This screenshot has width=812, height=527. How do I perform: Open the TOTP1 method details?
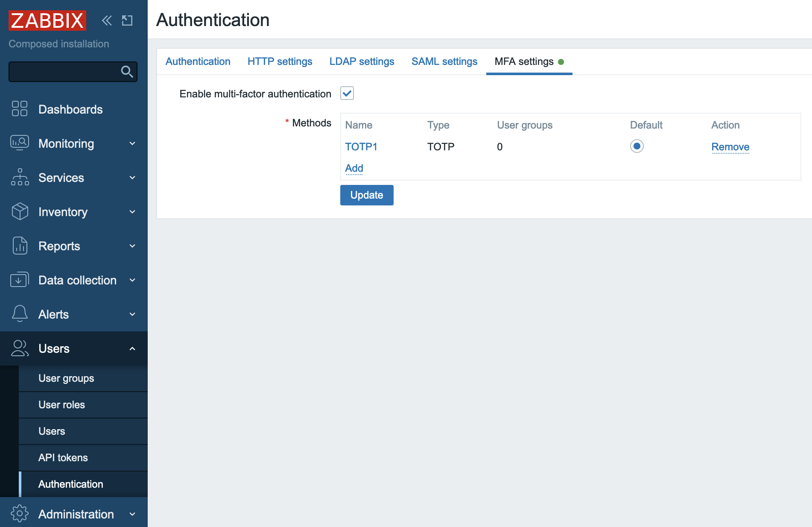click(x=361, y=146)
